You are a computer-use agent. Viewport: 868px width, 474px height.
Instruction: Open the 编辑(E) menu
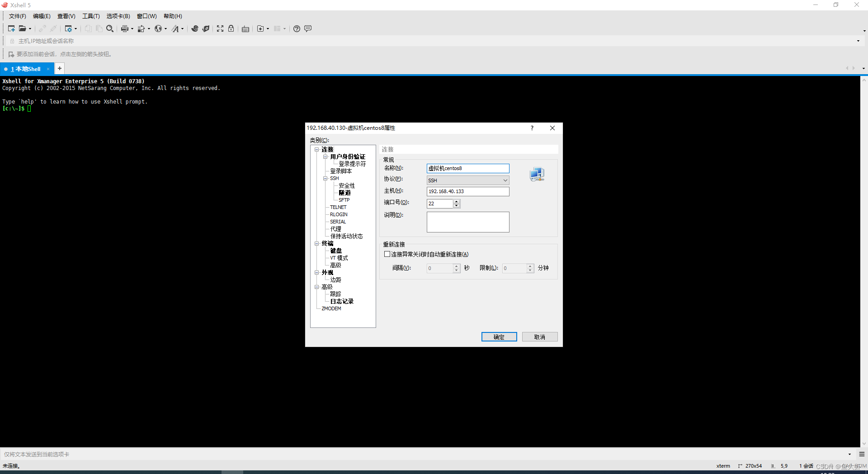click(x=42, y=16)
